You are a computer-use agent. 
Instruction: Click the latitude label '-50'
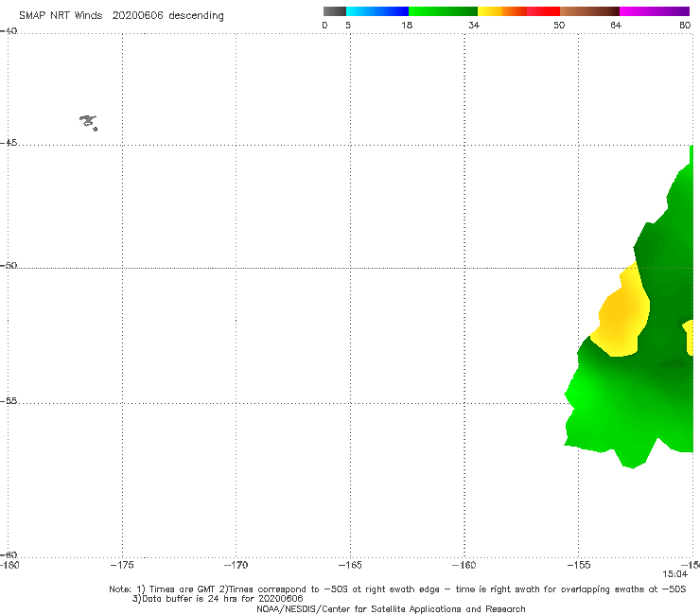point(9,266)
